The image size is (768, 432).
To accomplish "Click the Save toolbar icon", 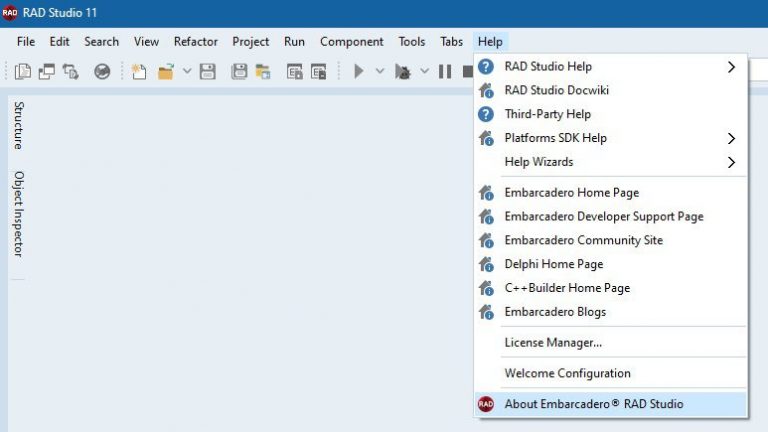I will [208, 72].
